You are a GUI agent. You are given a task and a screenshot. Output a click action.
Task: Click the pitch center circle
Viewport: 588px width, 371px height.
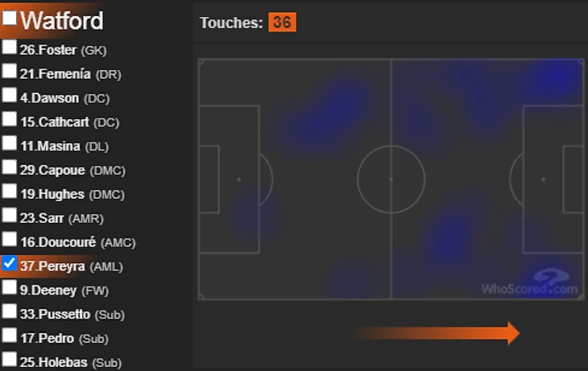(391, 179)
